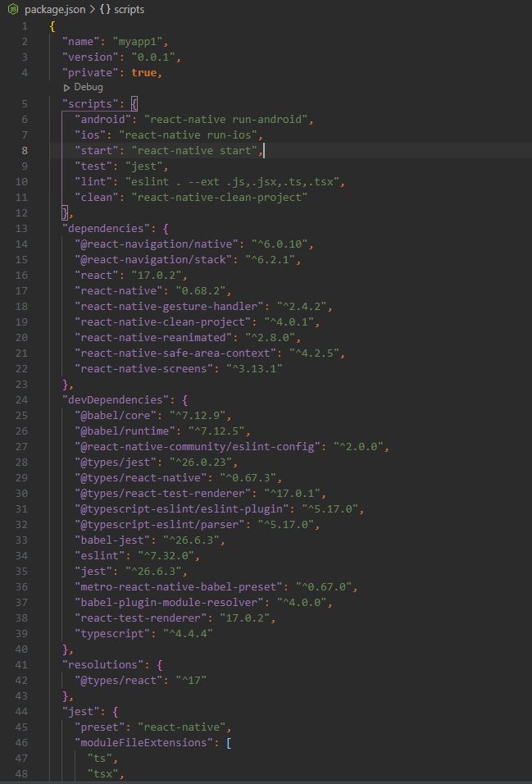The image size is (532, 784).
Task: Click the eslint lint command string
Action: click(231, 181)
